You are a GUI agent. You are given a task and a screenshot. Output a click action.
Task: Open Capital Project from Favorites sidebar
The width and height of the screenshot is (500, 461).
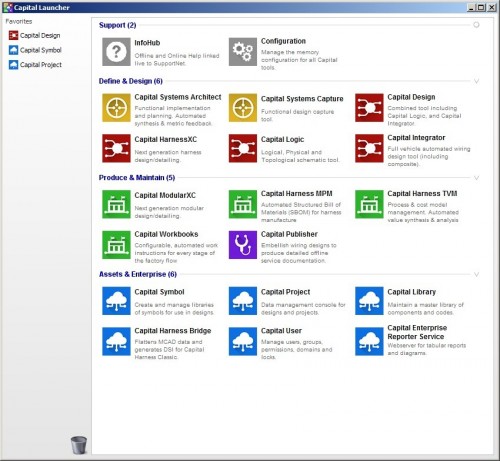pyautogui.click(x=35, y=65)
